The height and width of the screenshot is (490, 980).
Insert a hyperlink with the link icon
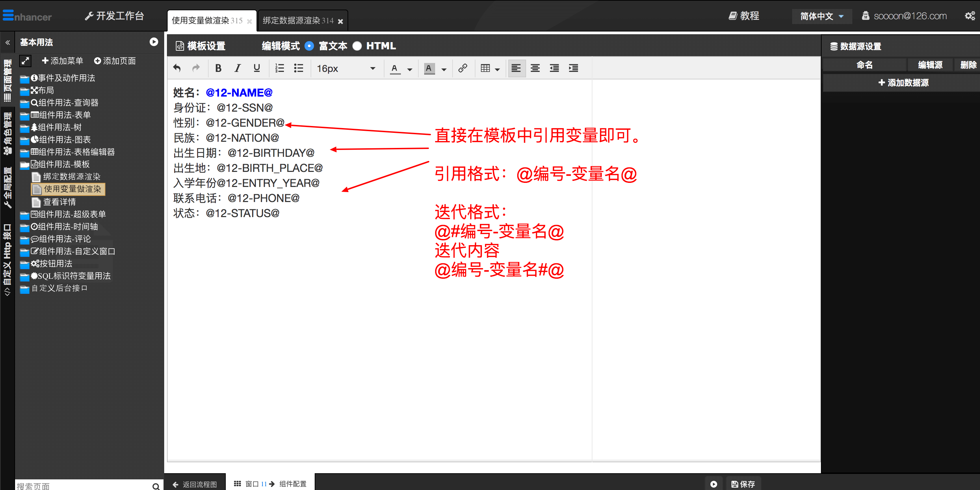(462, 68)
